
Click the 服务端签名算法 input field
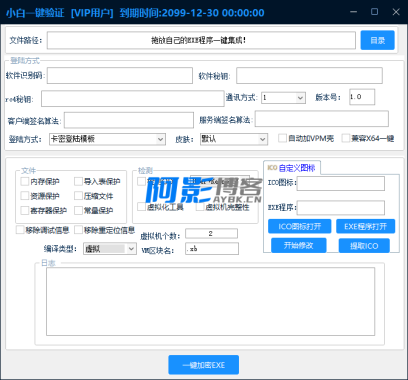pos(322,119)
